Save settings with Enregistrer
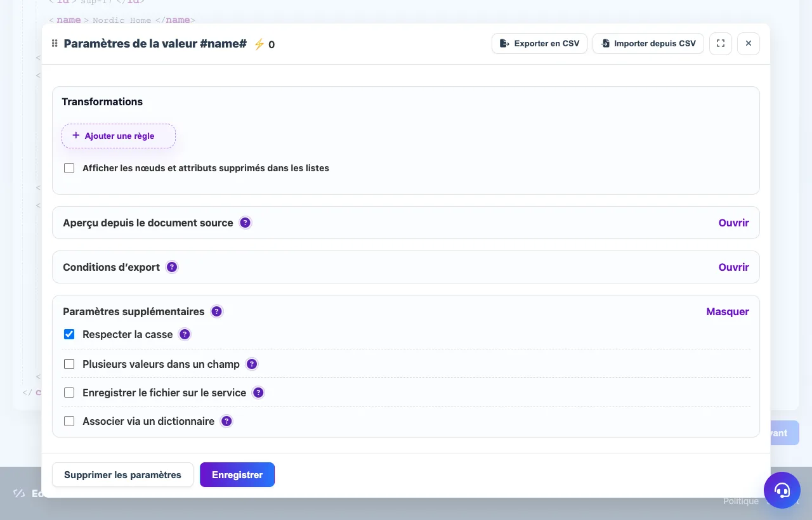Screen dimensions: 812x520 tap(237, 474)
